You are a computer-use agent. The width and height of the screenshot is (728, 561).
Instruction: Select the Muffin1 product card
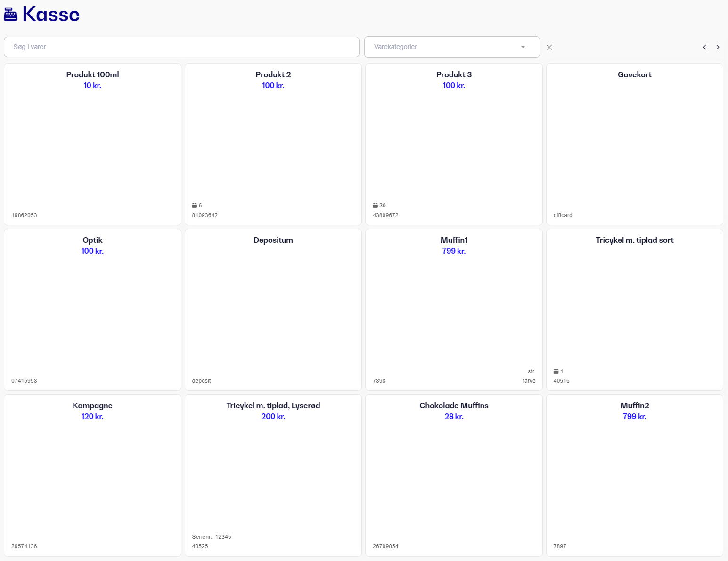454,310
